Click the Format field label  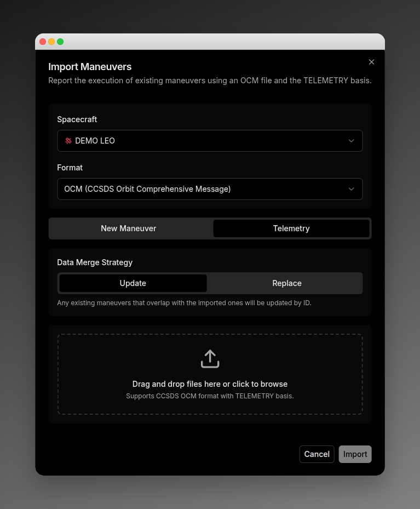[x=70, y=168]
